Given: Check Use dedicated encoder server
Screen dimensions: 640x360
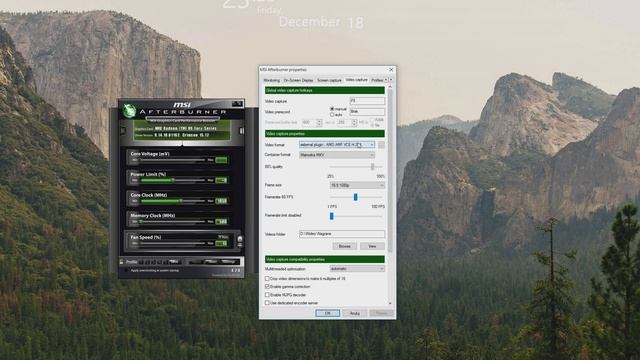Looking at the screenshot, I should tap(267, 303).
